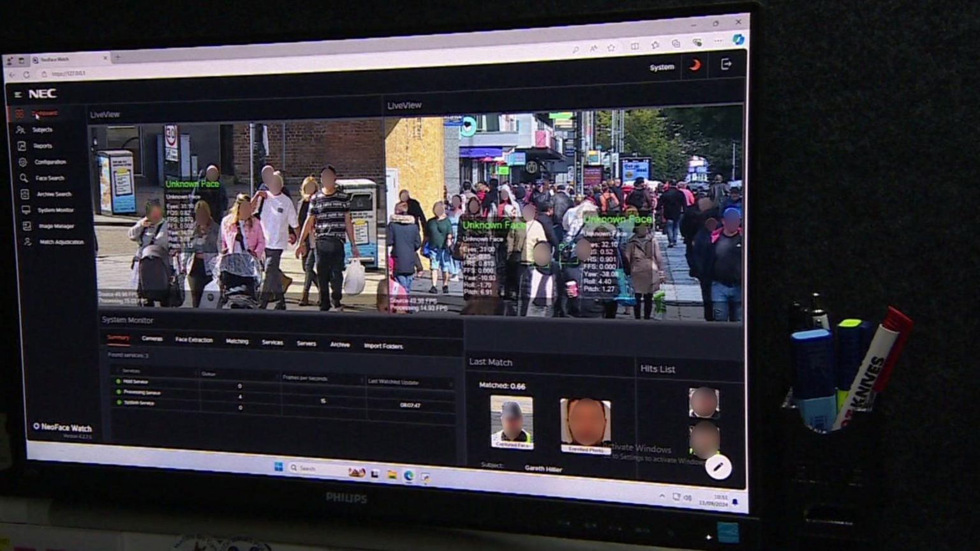Open the Archive tab in System Monitor

(339, 345)
